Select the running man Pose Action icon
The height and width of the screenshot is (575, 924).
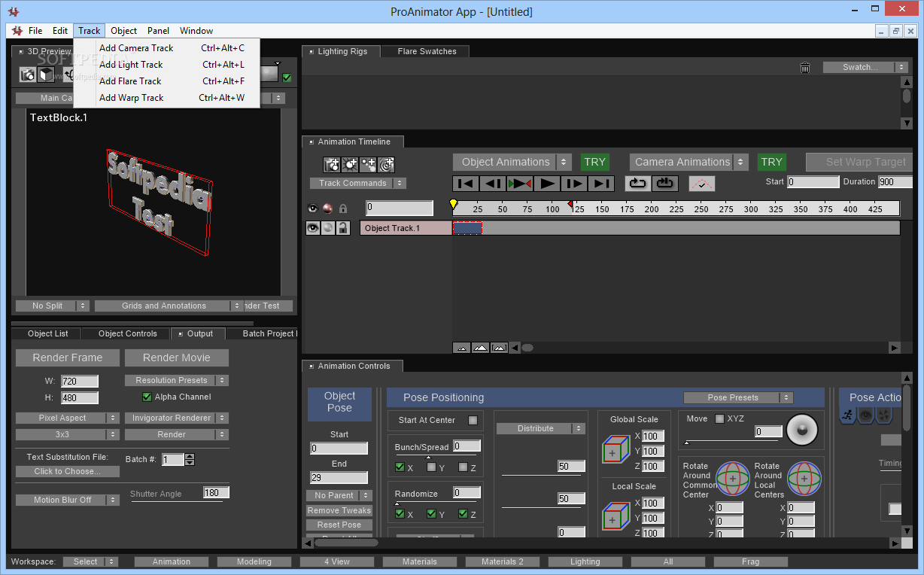click(x=847, y=415)
